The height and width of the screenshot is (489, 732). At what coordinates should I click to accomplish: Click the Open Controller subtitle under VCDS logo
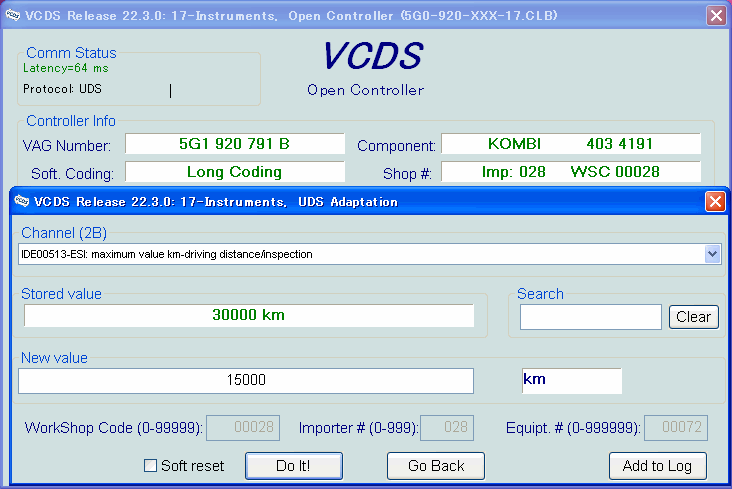366,90
